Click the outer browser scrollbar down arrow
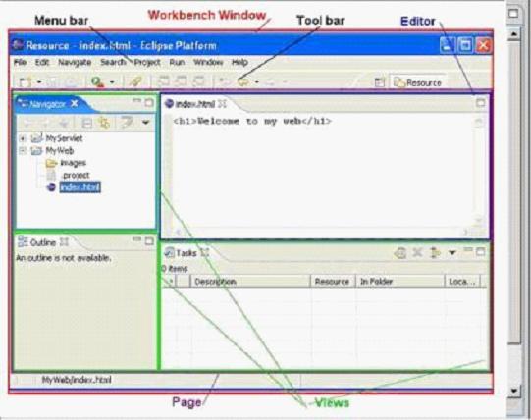Viewport: 531px width, 420px height. [514, 391]
